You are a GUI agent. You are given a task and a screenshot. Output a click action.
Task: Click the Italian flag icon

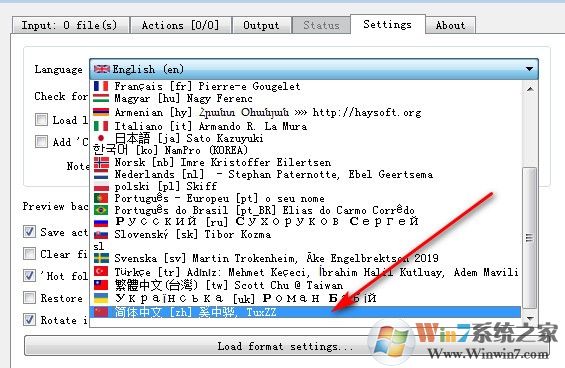(101, 126)
